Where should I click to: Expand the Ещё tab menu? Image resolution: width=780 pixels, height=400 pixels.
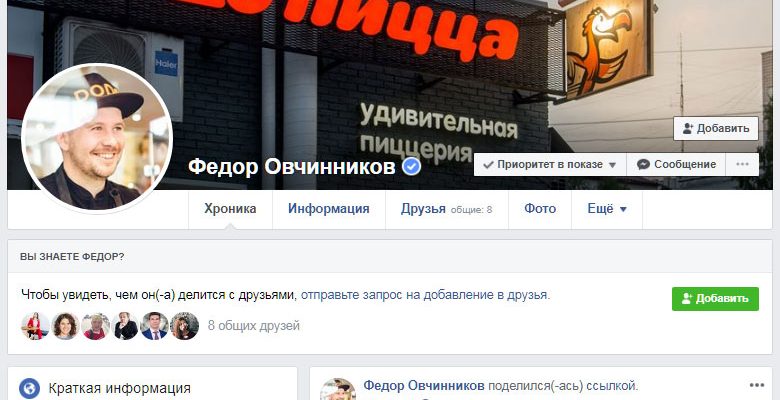pos(607,209)
